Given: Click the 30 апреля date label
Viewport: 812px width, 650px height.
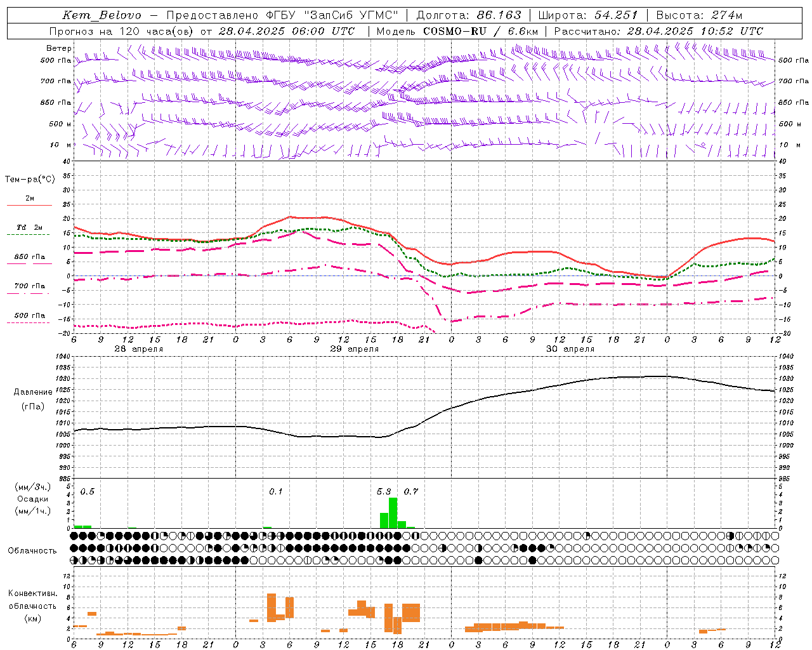Looking at the screenshot, I should (x=570, y=349).
